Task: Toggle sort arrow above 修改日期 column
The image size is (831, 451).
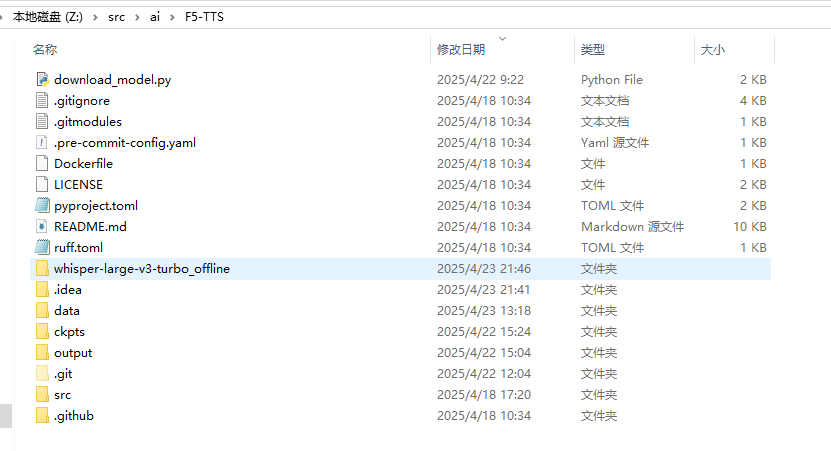Action: [502, 39]
